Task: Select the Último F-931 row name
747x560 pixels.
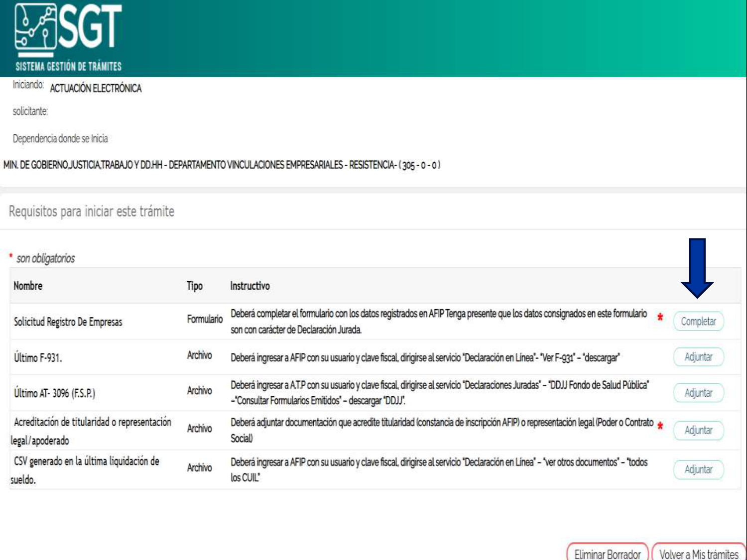Action: 38,357
